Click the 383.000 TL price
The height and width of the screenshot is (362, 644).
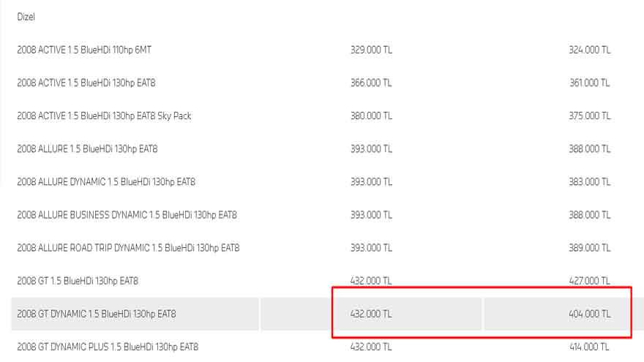pyautogui.click(x=589, y=182)
